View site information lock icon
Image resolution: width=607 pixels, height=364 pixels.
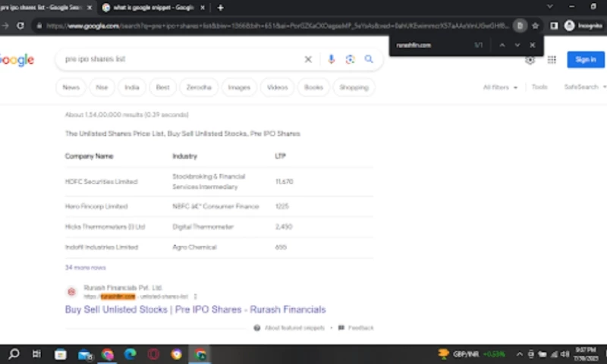[39, 26]
